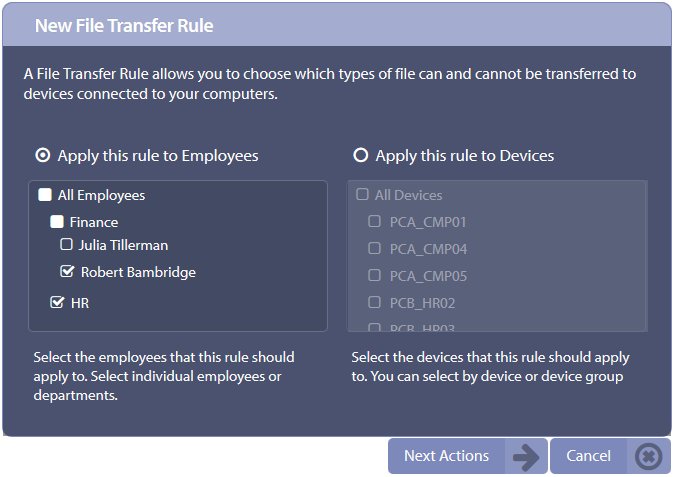Tick the PCA_CMP04 device checkbox
Screen dimensions: 674x477
click(374, 248)
